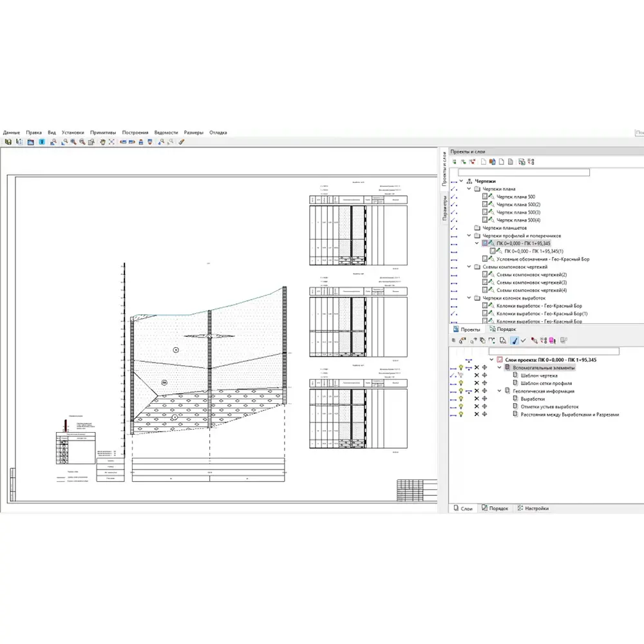644x644 pixels.
Task: Click the print icon in main toolbar
Action: click(140, 142)
